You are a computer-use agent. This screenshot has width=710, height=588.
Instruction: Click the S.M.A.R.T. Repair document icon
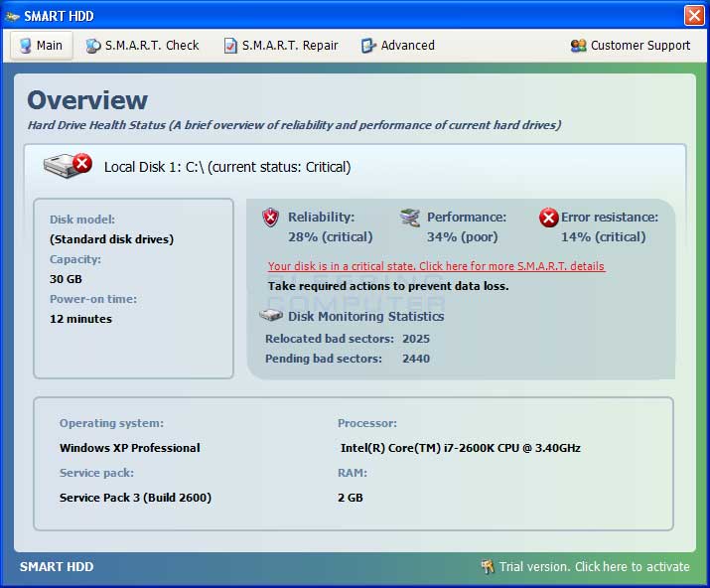click(230, 46)
